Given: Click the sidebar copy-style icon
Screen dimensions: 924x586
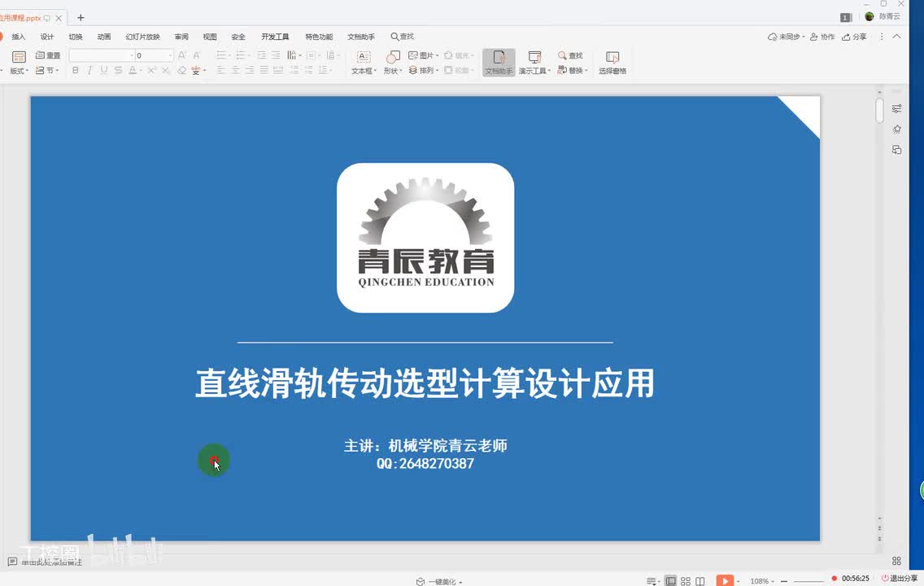Looking at the screenshot, I should click(896, 150).
